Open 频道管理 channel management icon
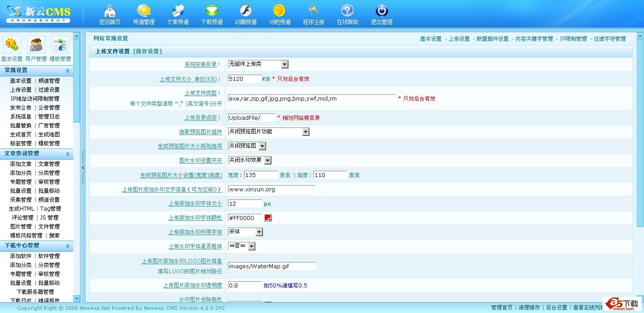 (x=144, y=11)
